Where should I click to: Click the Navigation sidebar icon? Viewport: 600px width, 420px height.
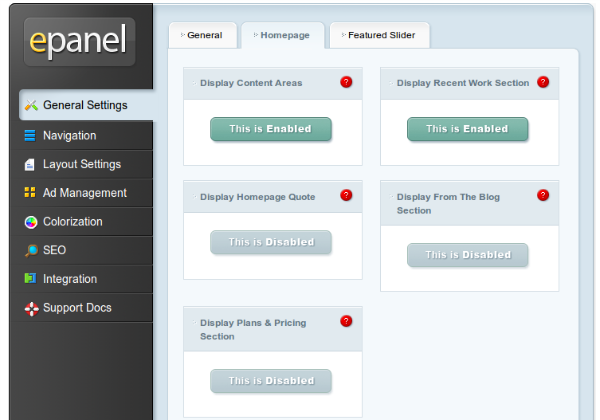[x=30, y=136]
